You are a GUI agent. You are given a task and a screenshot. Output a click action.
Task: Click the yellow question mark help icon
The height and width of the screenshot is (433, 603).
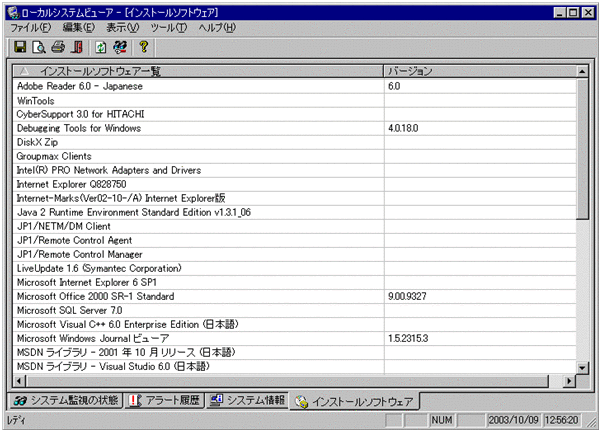pos(144,47)
